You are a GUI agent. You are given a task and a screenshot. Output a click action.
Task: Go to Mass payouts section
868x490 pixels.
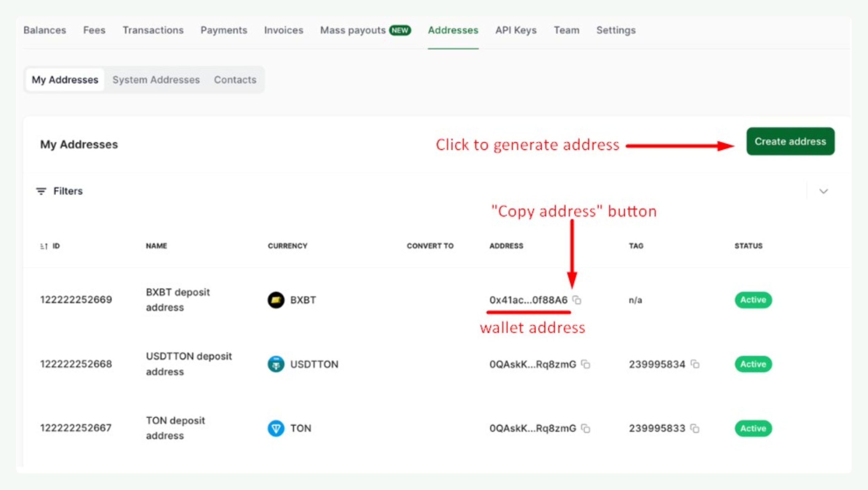(x=353, y=30)
